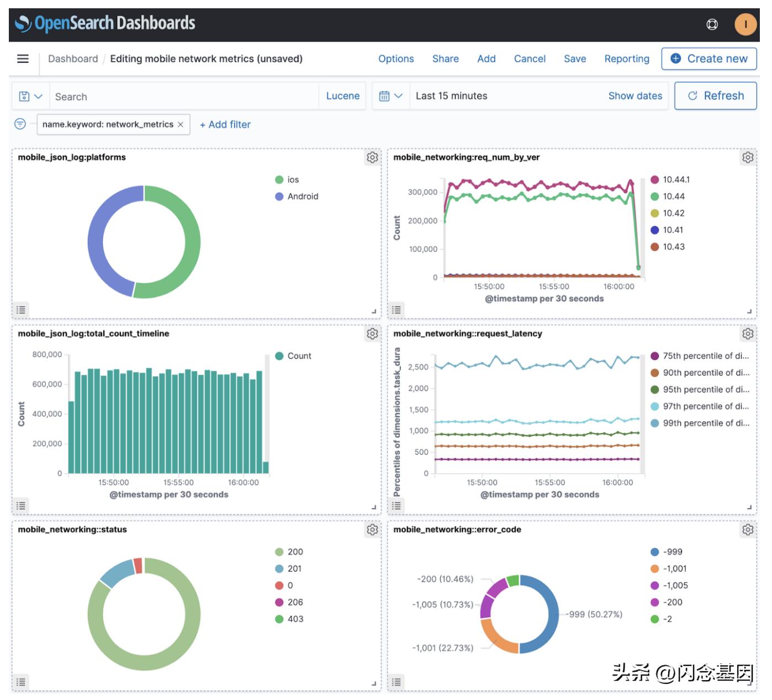Click the Create new button

[709, 59]
